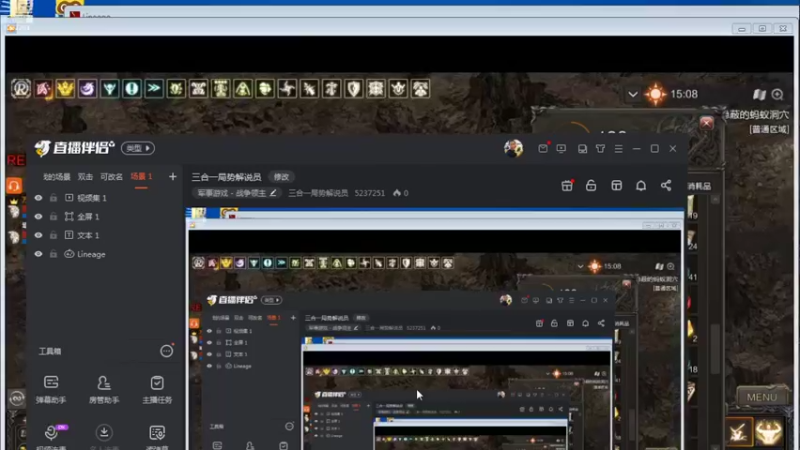Click the magnifier zoom icon at game top right
800x450 pixels.
click(778, 94)
